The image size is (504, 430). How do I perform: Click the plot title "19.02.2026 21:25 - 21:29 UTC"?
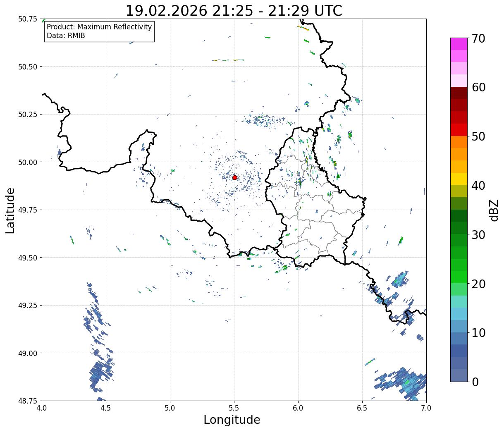pyautogui.click(x=234, y=11)
